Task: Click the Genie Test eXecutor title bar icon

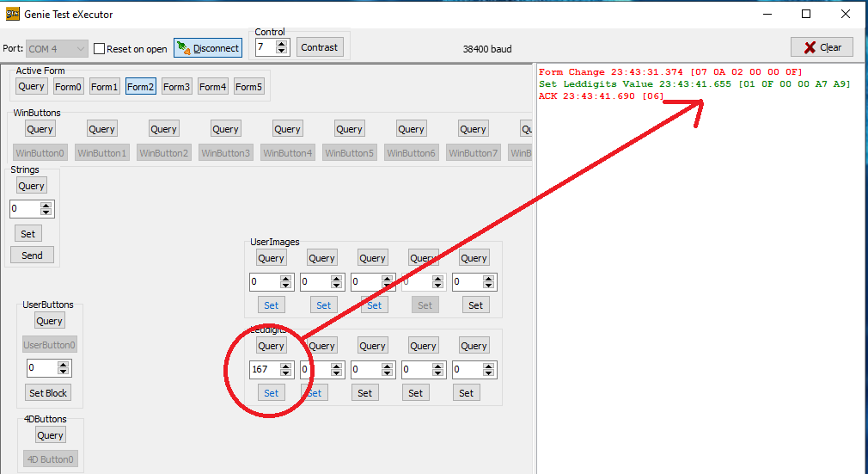Action: tap(12, 14)
